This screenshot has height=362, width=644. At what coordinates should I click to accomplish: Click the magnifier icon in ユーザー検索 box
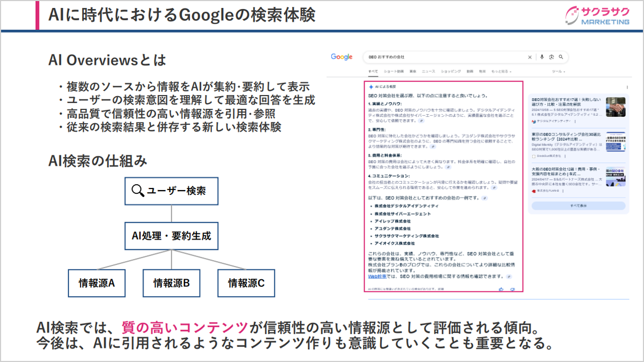pos(138,191)
